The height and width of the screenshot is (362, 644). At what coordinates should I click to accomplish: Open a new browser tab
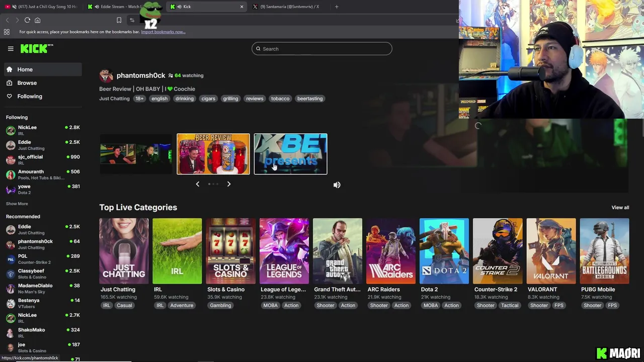[x=337, y=7]
